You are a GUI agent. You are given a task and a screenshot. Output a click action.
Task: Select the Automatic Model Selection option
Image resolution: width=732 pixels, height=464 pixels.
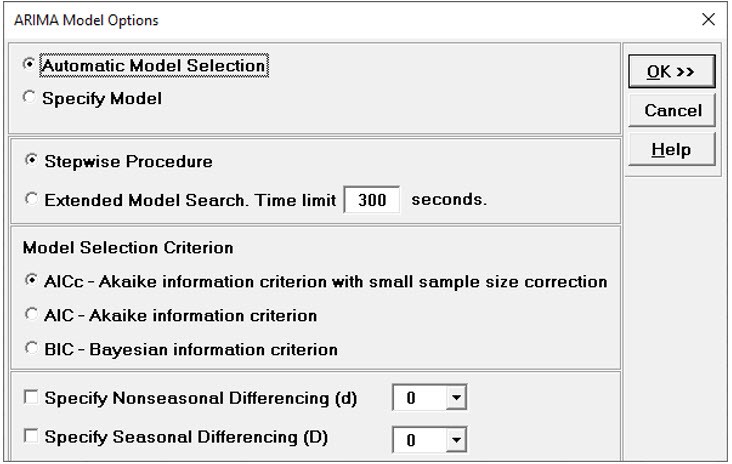pos(30,66)
